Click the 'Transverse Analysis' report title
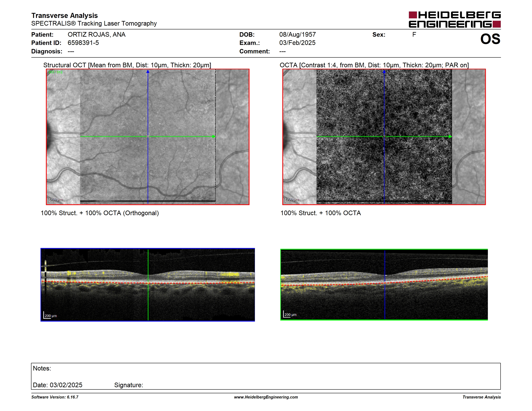The image size is (532, 411). [x=64, y=16]
